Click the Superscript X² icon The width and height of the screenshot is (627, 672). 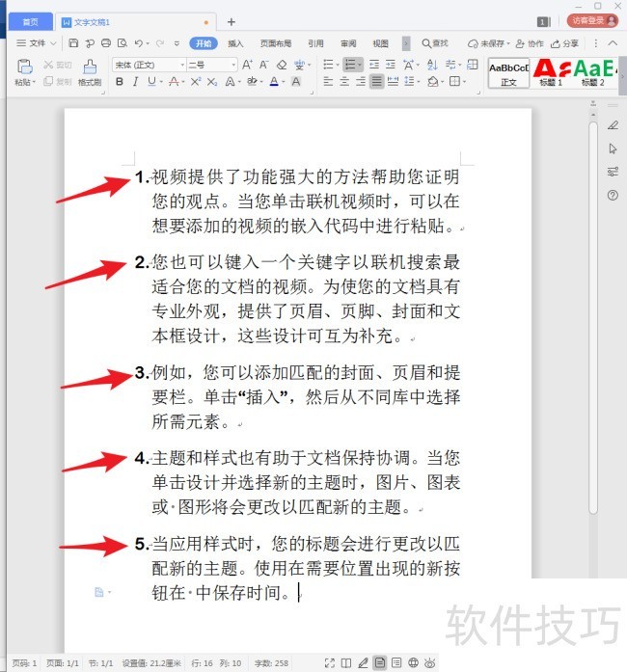pos(196,82)
